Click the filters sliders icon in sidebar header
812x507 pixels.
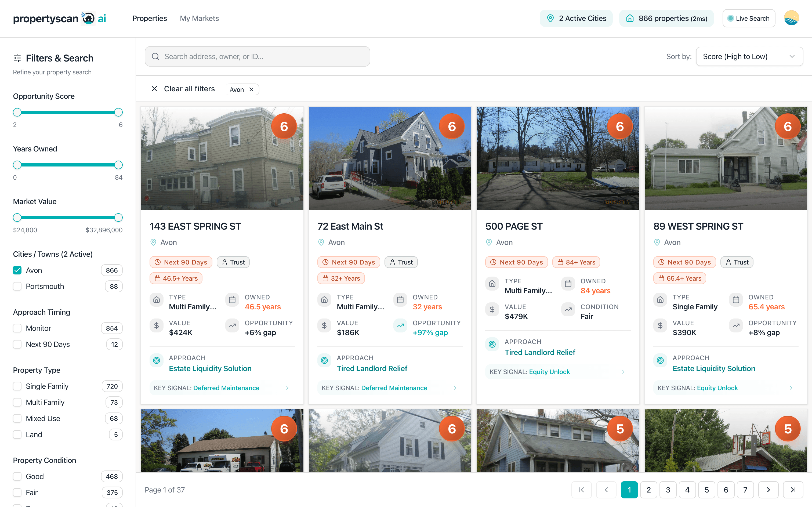coord(17,58)
